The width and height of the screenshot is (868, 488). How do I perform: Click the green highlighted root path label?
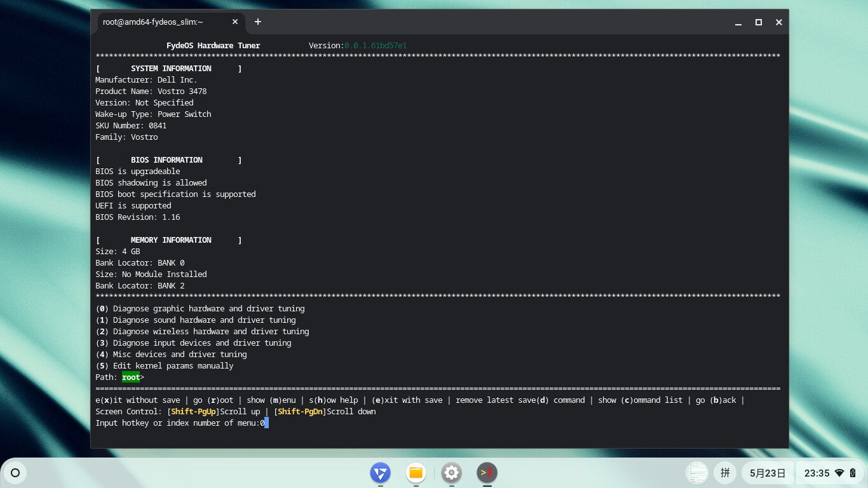click(131, 377)
